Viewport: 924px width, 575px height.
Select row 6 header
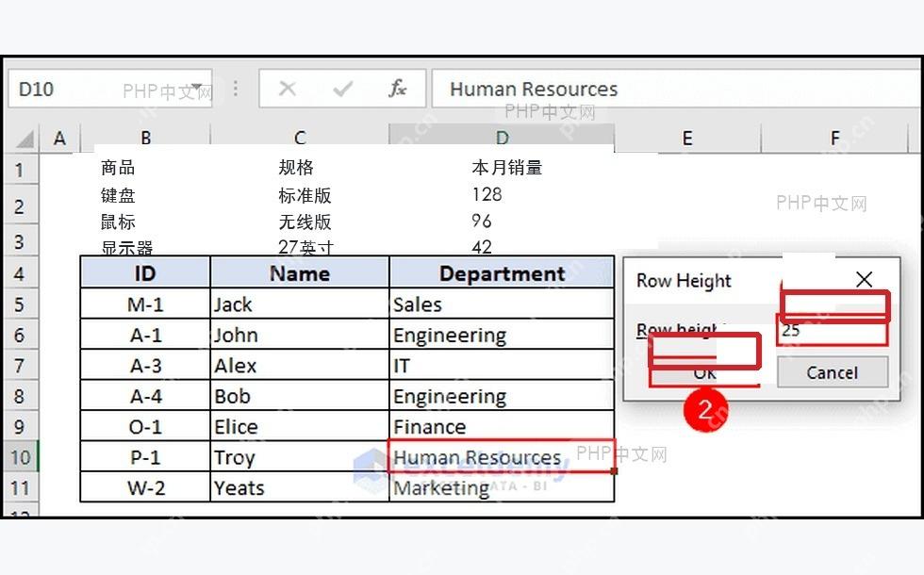pos(20,335)
